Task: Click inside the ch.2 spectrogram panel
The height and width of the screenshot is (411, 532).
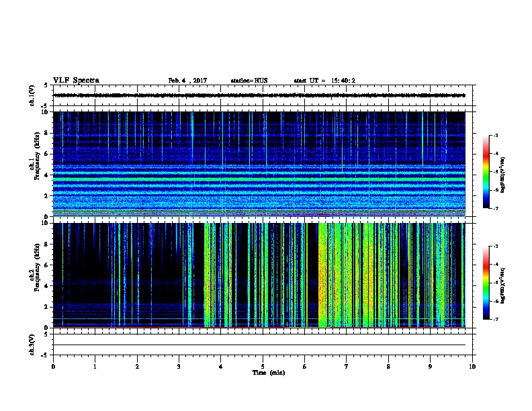Action: [259, 275]
